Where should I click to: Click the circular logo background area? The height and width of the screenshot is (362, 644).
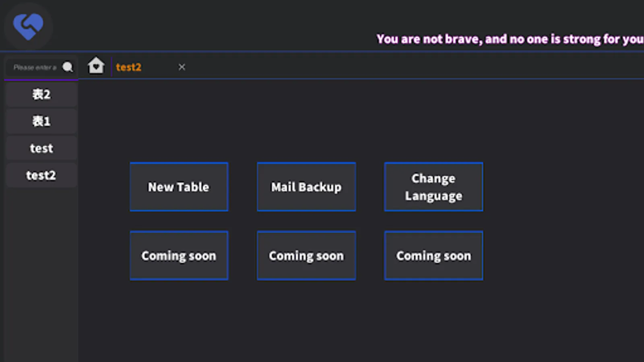(x=28, y=25)
